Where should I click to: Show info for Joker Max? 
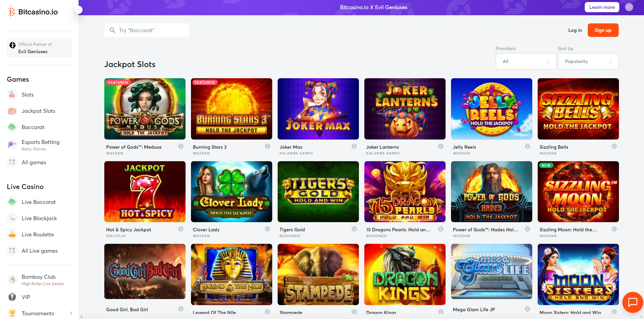click(x=354, y=146)
